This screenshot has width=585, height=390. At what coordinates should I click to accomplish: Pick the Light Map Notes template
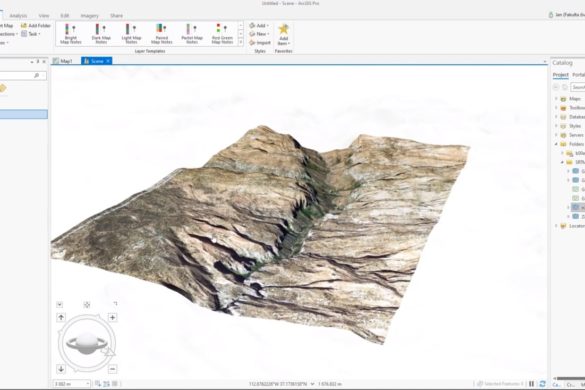pos(131,34)
